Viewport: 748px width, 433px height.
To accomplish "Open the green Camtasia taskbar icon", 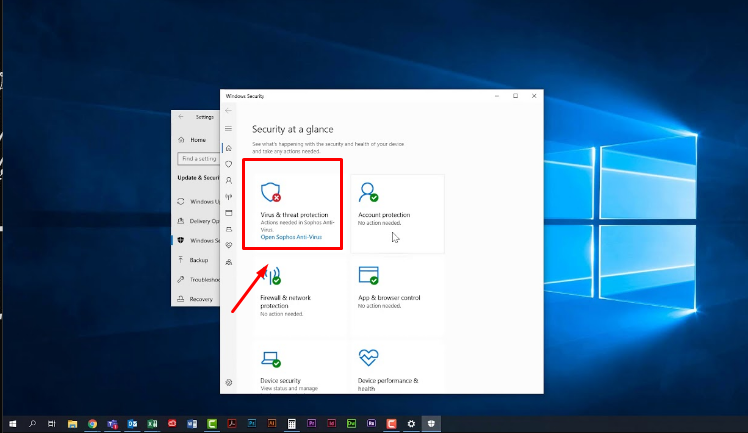I will pyautogui.click(x=212, y=423).
